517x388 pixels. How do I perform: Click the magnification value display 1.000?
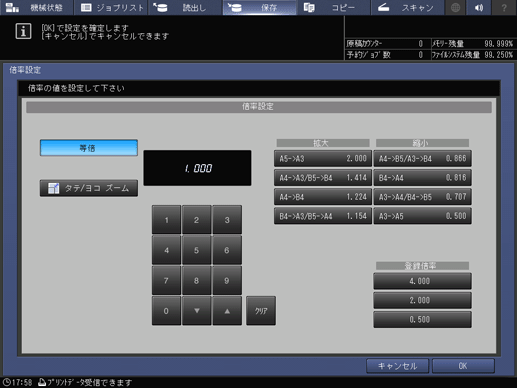pyautogui.click(x=197, y=168)
